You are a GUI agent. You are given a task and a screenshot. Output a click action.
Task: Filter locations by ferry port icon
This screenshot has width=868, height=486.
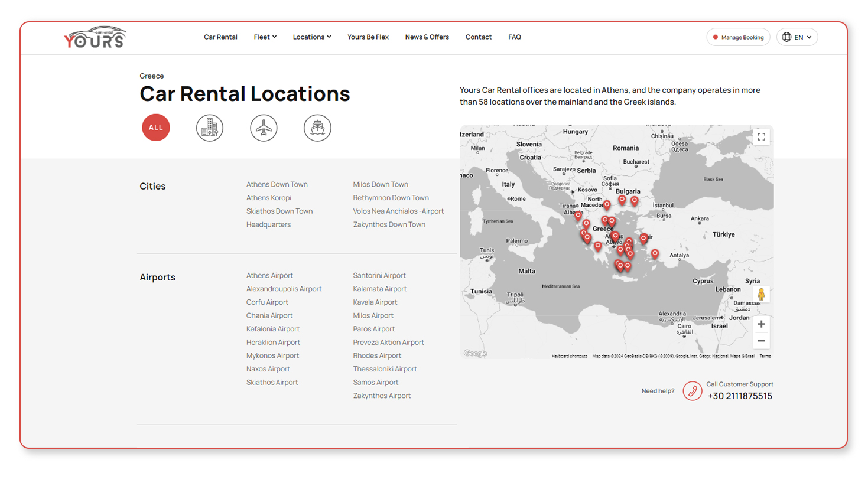317,128
